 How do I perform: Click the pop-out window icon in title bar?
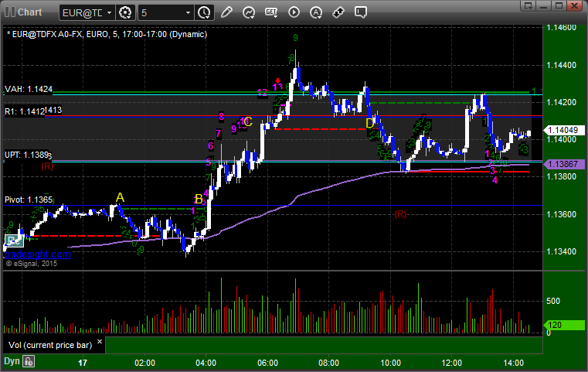[529, 5]
